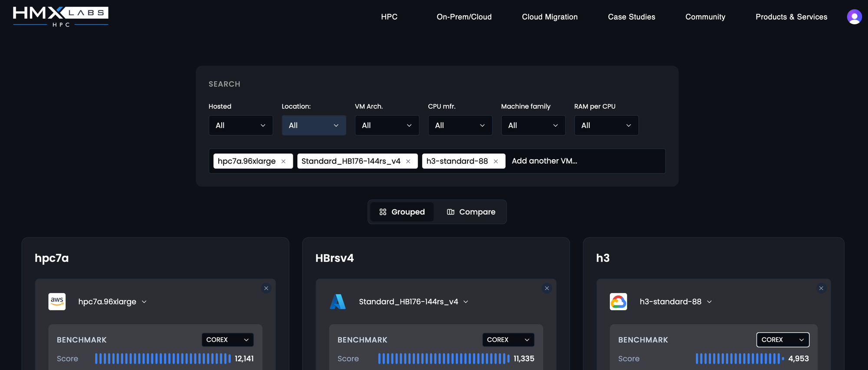Image resolution: width=868 pixels, height=370 pixels.
Task: Close the h3-standard-88 card
Action: tap(821, 288)
